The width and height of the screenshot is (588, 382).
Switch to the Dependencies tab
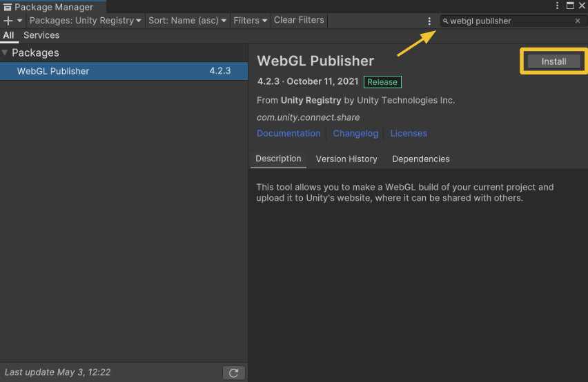[x=421, y=159]
